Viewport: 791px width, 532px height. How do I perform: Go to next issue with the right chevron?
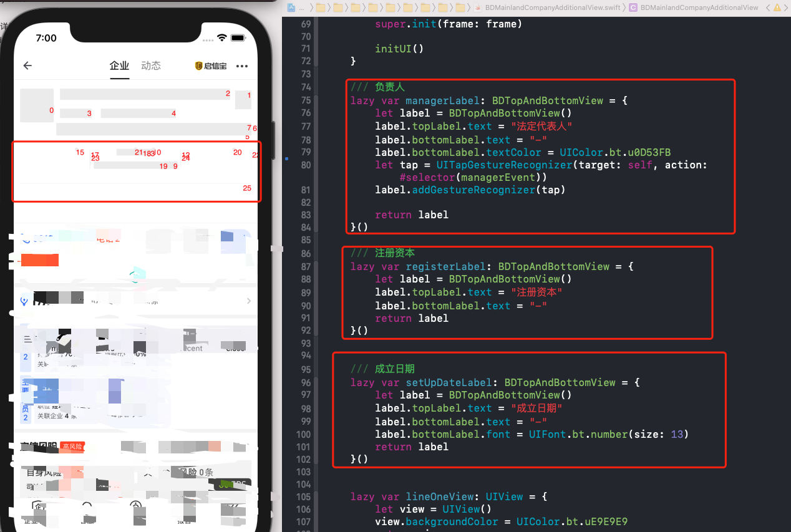click(x=786, y=7)
